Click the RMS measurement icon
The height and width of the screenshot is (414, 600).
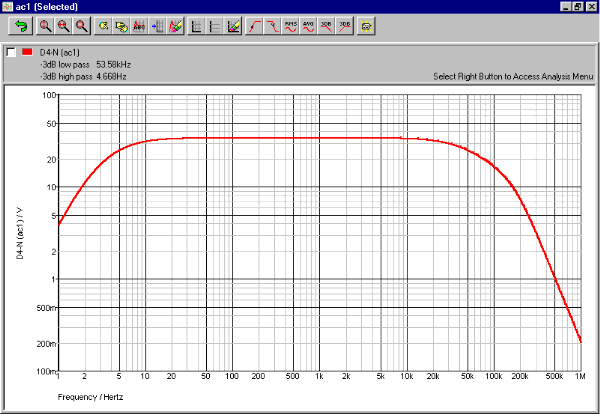[290, 24]
